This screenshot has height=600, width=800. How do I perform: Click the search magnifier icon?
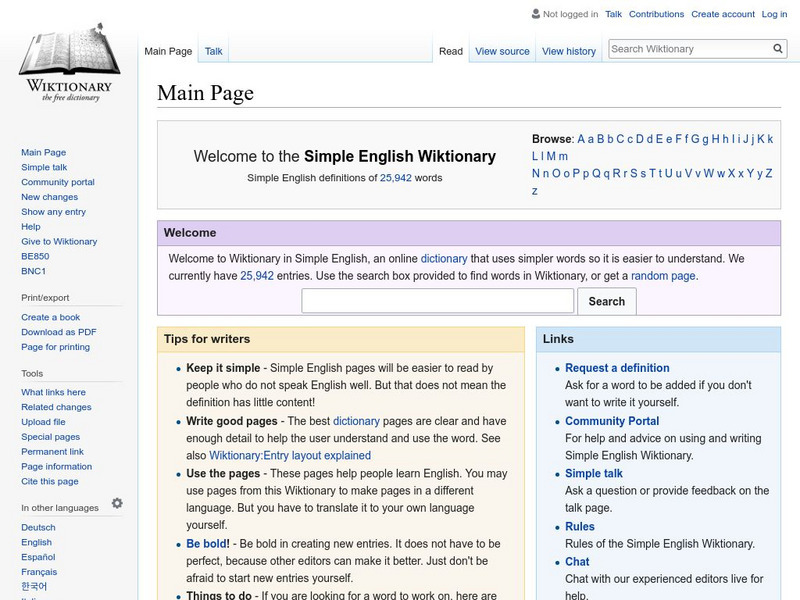(778, 49)
